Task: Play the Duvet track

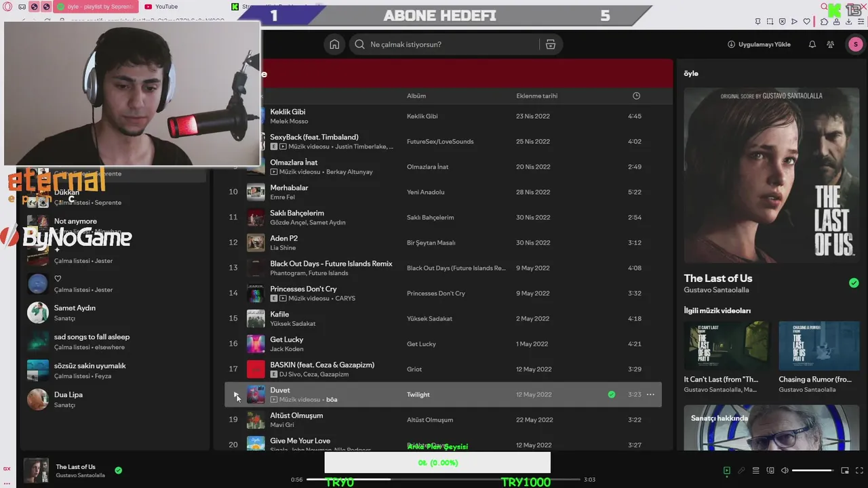Action: pyautogui.click(x=235, y=394)
